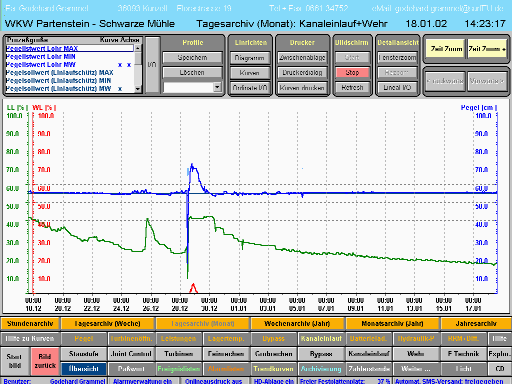Open the Wehr screen

coord(416,354)
